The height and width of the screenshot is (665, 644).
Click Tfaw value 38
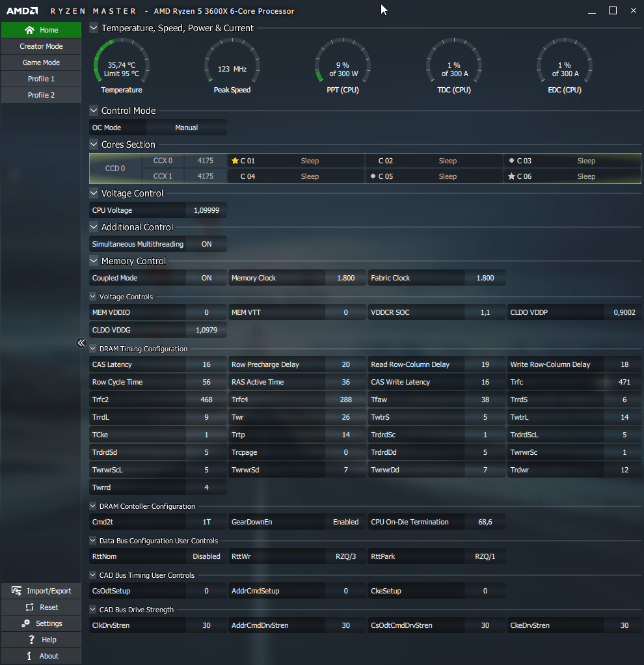point(485,400)
